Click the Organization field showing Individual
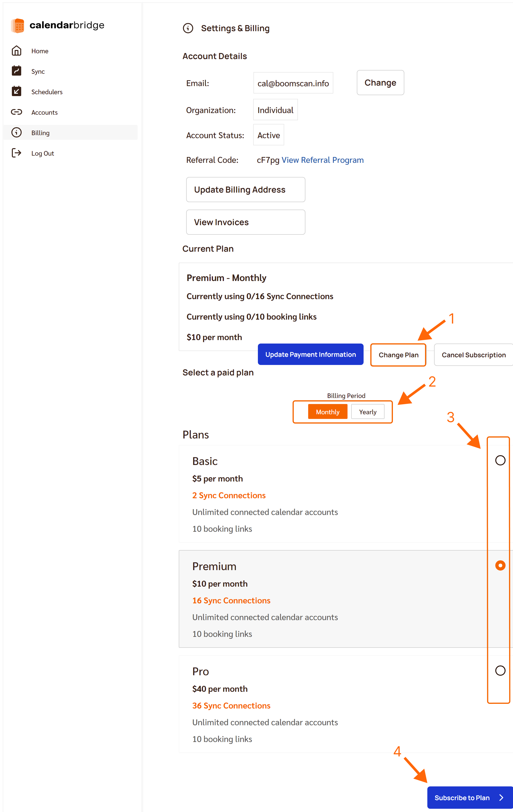The height and width of the screenshot is (812, 513). coord(275,110)
